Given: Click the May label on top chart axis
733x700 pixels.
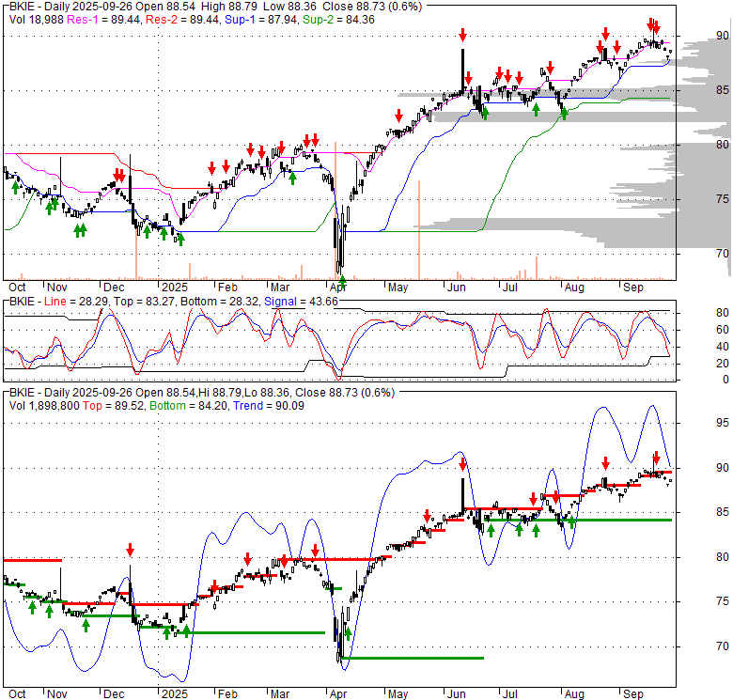Looking at the screenshot, I should pos(398,288).
